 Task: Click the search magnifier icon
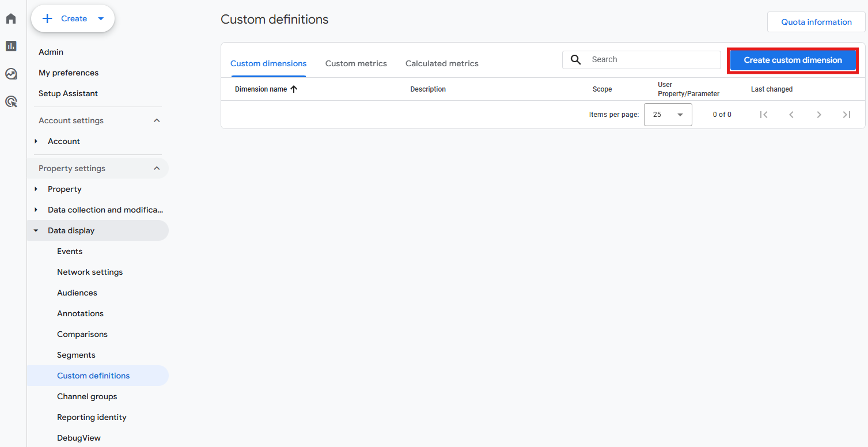[x=575, y=59]
